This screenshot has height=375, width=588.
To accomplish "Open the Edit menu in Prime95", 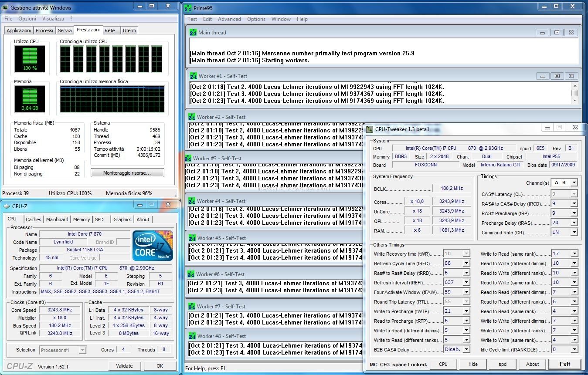I will click(207, 19).
